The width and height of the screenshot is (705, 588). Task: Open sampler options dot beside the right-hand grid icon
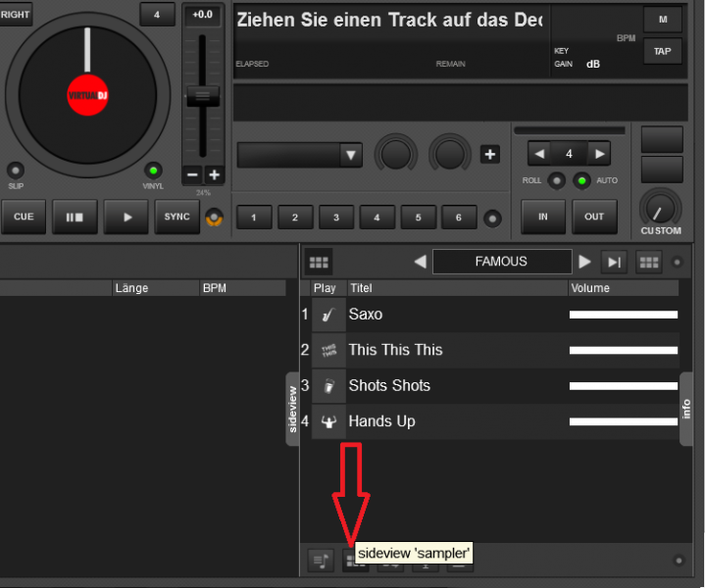(677, 262)
